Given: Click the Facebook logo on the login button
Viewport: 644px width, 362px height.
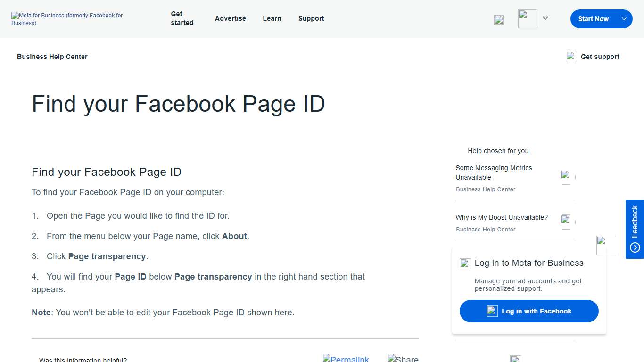Looking at the screenshot, I should click(x=492, y=311).
